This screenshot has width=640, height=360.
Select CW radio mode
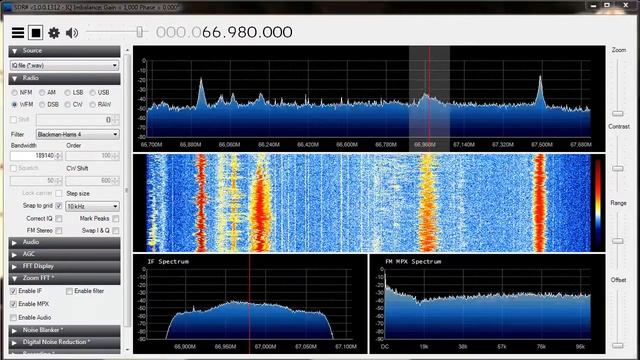[x=67, y=104]
